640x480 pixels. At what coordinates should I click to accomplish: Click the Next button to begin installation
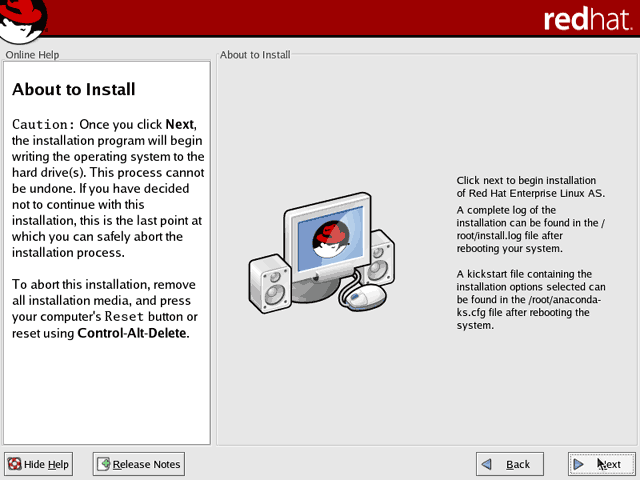tap(601, 464)
